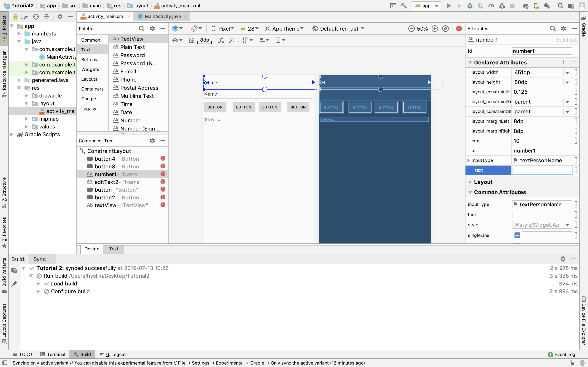Click the hint input field
This screenshot has width=588, height=367.
click(x=542, y=214)
